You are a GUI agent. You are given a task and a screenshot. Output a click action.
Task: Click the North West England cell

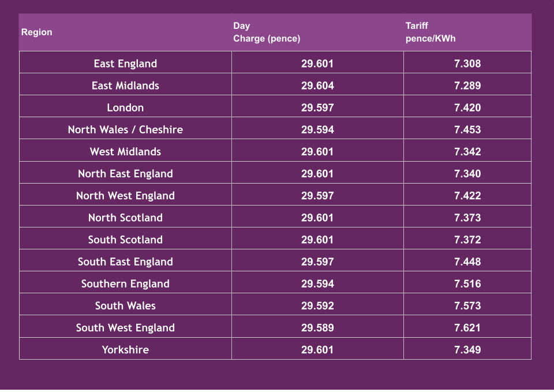coord(125,195)
